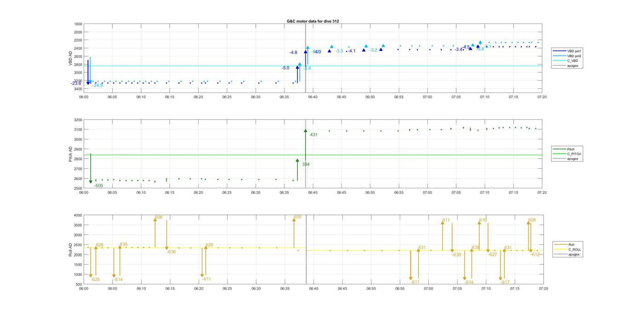Click the 'VBD AD' y-axis label
Image resolution: width=644 pixels, height=319 pixels.
[x=71, y=58]
